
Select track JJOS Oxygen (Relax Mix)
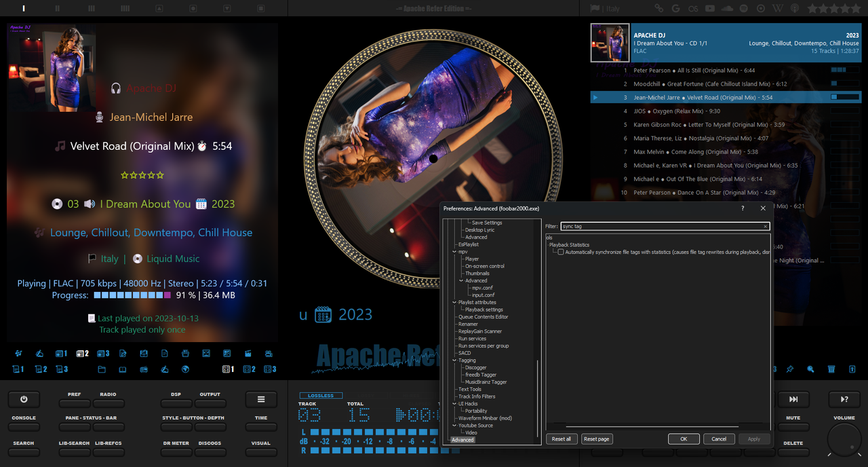coord(726,111)
